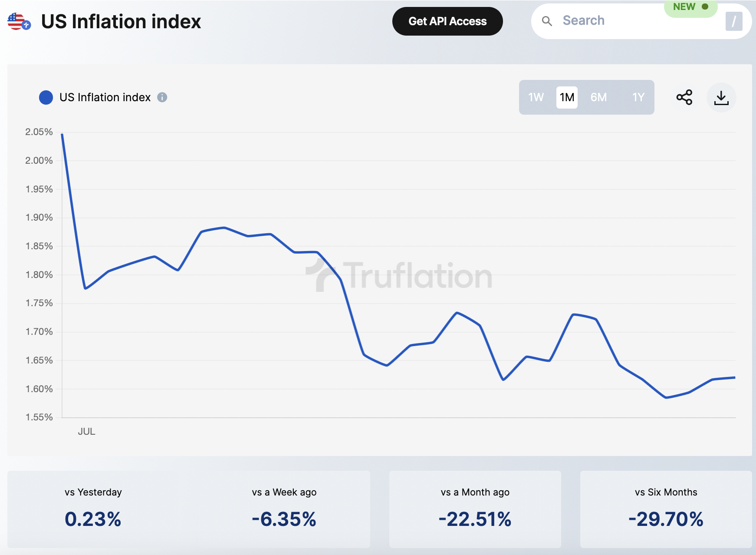
Task: Open the vs Yesterday stat card
Action: point(93,509)
